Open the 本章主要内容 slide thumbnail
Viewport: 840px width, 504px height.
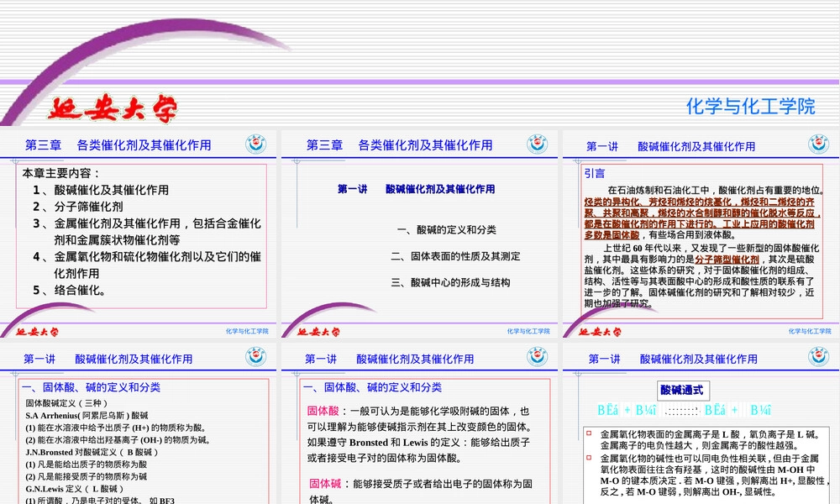(x=139, y=234)
